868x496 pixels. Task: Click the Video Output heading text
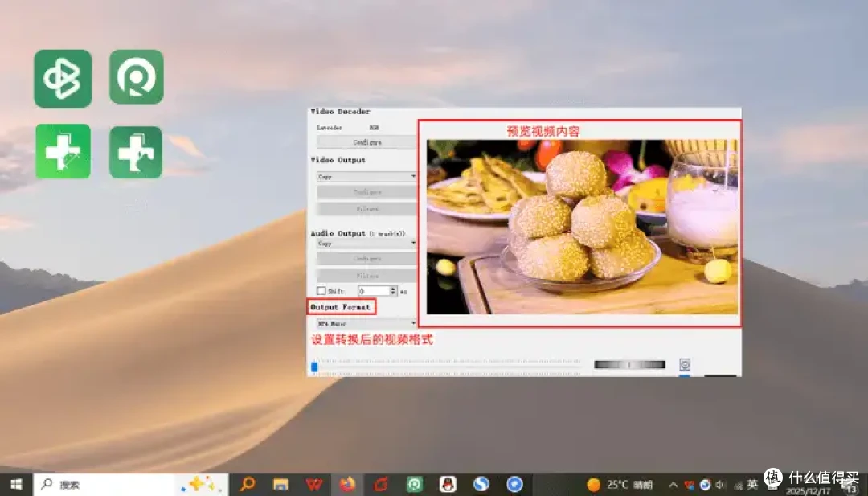click(x=338, y=160)
